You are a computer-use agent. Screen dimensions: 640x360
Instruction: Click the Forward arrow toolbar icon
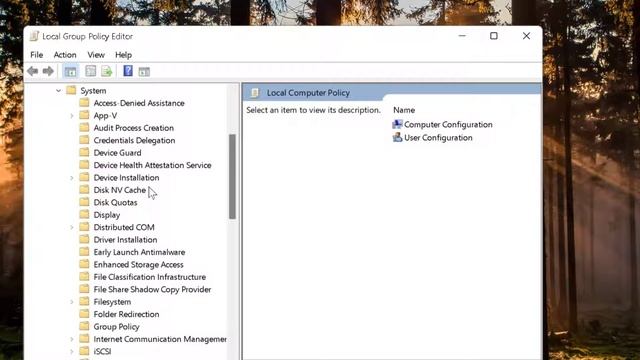pyautogui.click(x=48, y=71)
